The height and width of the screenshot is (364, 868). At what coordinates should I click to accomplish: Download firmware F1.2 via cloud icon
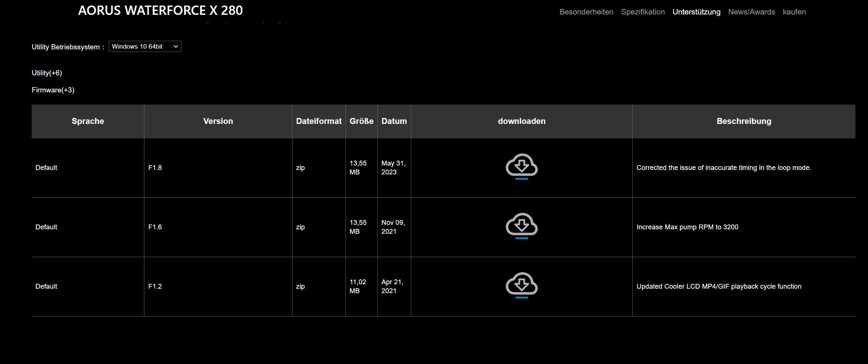(x=521, y=285)
